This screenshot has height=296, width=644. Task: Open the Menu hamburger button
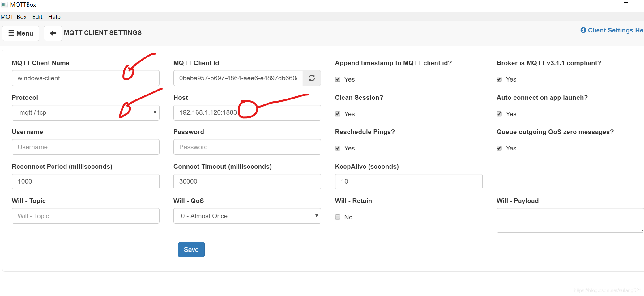point(21,33)
